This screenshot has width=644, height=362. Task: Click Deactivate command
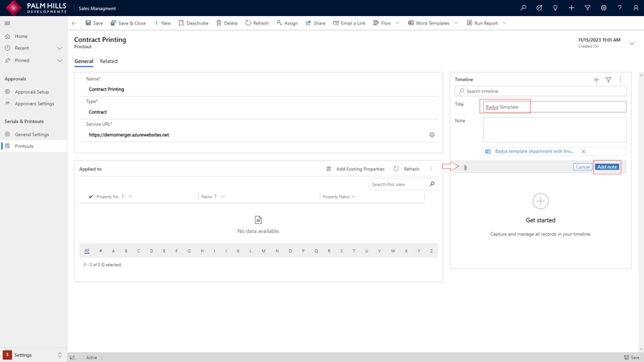(x=193, y=23)
